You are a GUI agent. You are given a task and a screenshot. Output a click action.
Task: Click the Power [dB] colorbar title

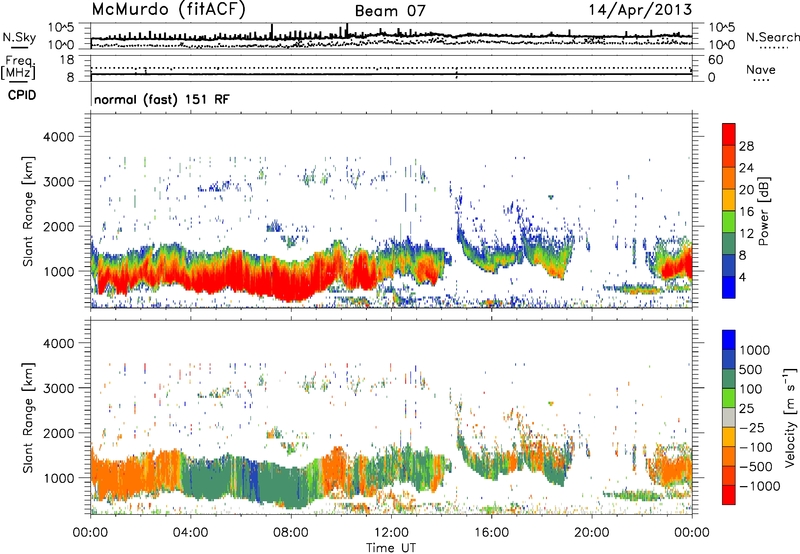tap(764, 211)
